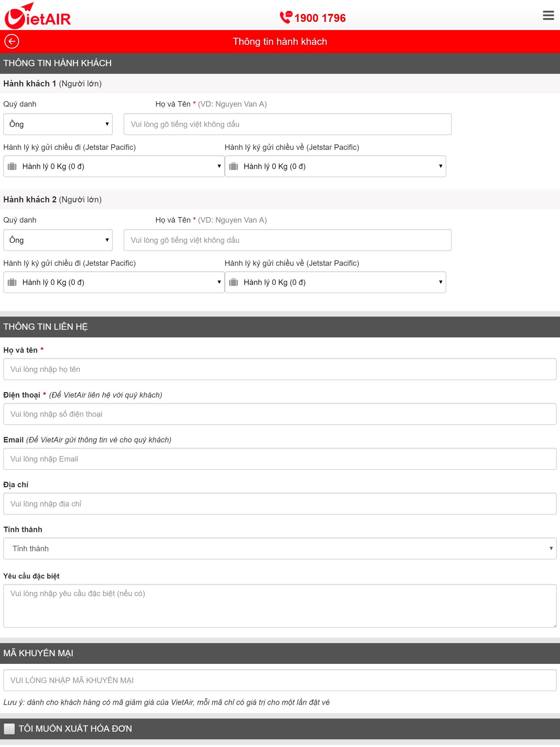Open Quý danh dropdown for Hành khách 1

coord(58,124)
